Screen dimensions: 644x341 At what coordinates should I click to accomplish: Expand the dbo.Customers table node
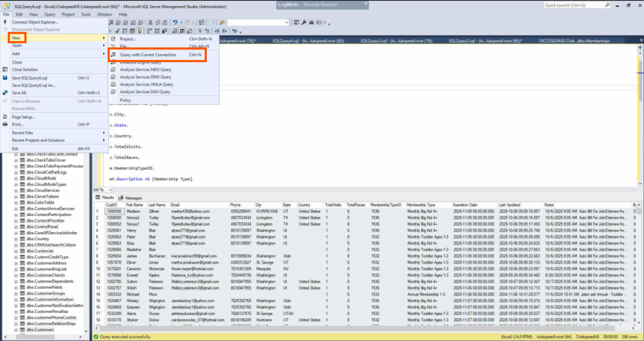16,330
